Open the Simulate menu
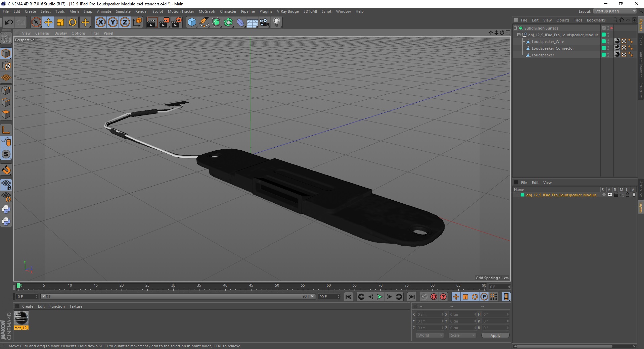 coord(123,11)
